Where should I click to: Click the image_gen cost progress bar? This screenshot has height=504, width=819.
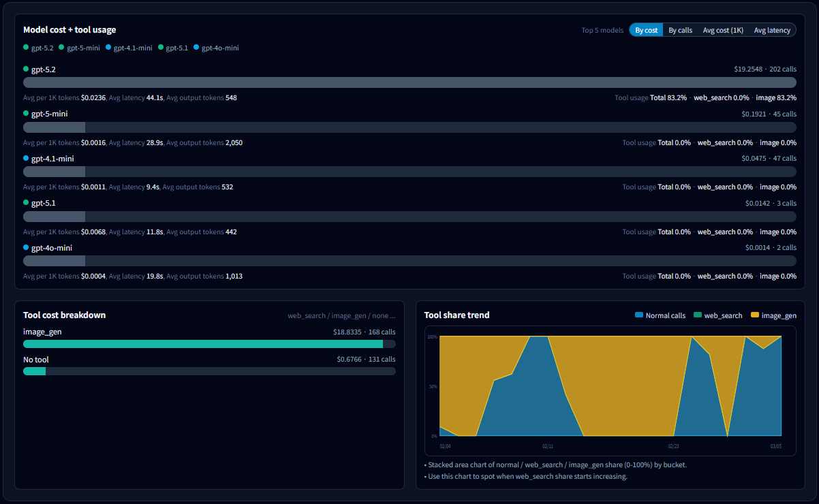point(204,344)
